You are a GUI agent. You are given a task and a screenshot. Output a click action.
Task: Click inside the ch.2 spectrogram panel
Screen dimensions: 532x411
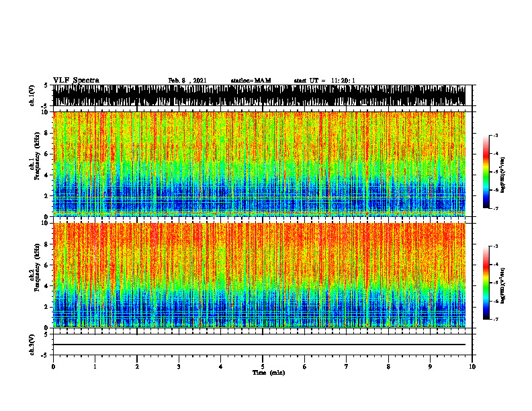point(259,275)
